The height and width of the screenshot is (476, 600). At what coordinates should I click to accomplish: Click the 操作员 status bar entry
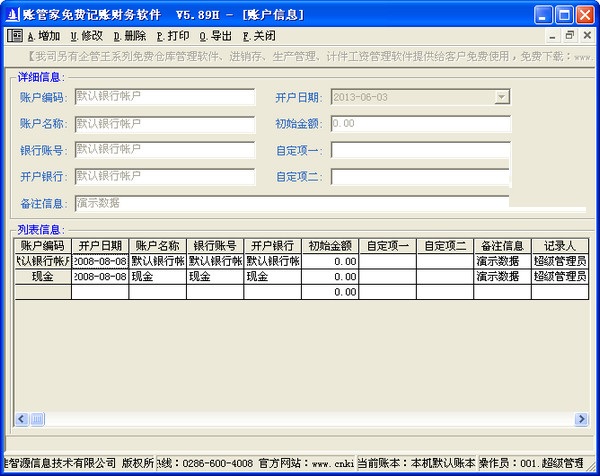pyautogui.click(x=532, y=463)
